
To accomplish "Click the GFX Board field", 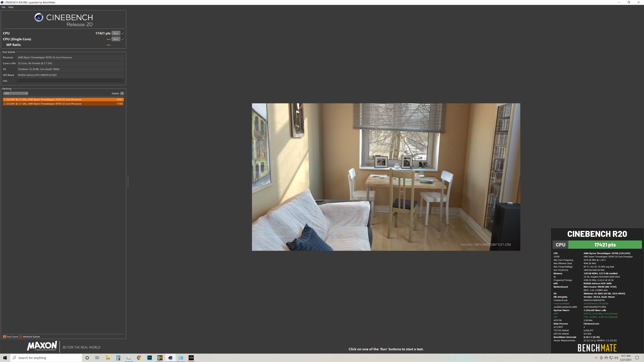I will pos(70,75).
